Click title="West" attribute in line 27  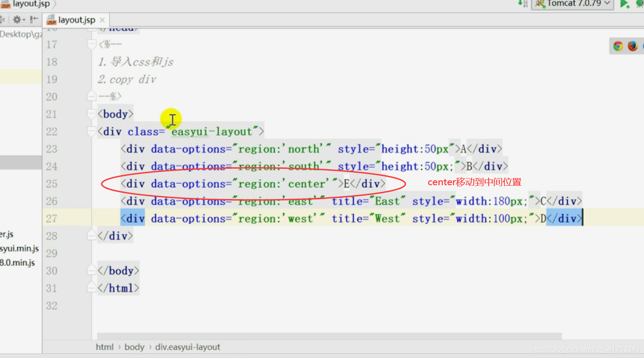click(369, 219)
